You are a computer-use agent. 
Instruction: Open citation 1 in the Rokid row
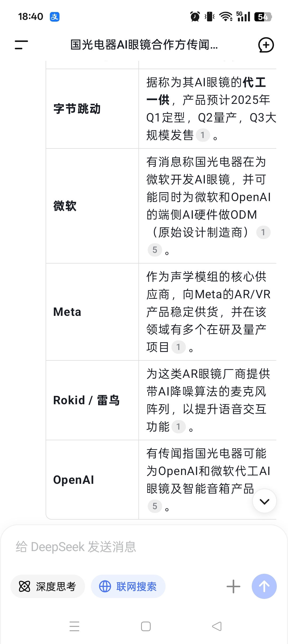point(178,427)
